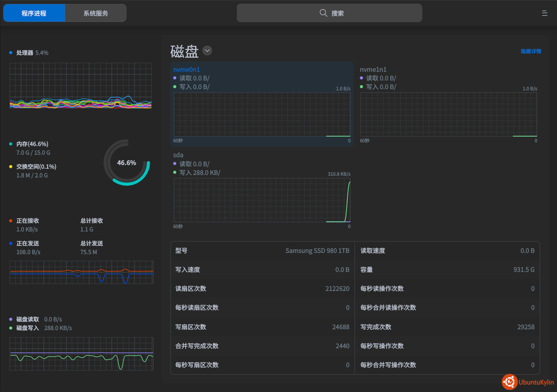Click the network traffic graph

coord(81,272)
